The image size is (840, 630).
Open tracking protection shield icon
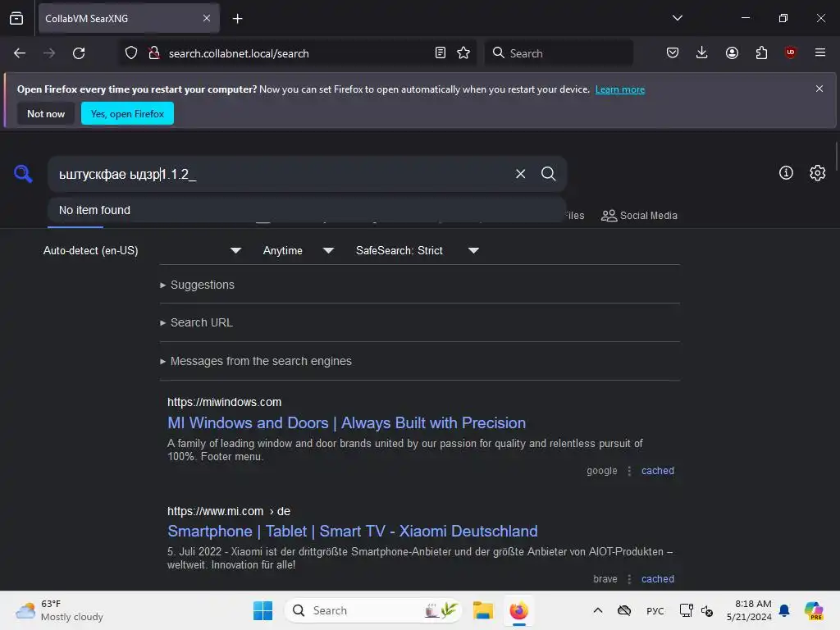(131, 53)
